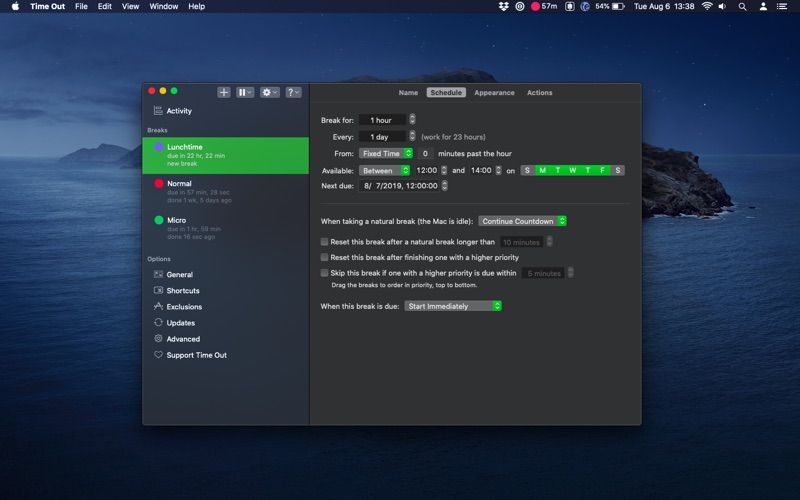The image size is (800, 500).
Task: Click the user account menu bar icon
Action: [x=763, y=7]
